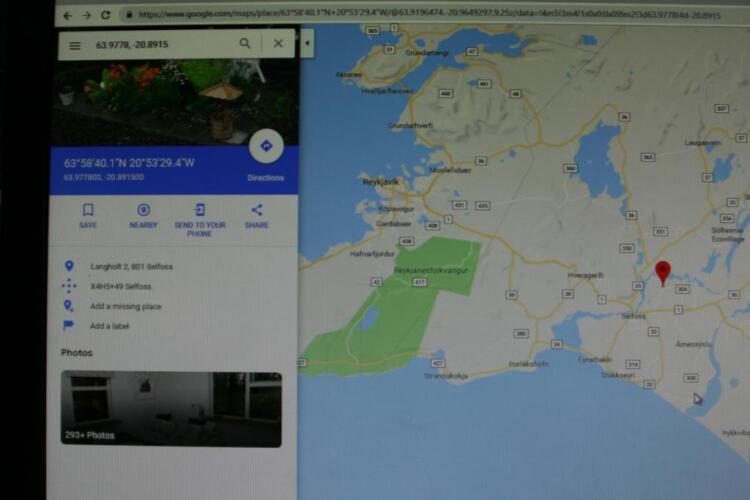Choose Add a label
This screenshot has height=500, width=750.
pos(110,326)
